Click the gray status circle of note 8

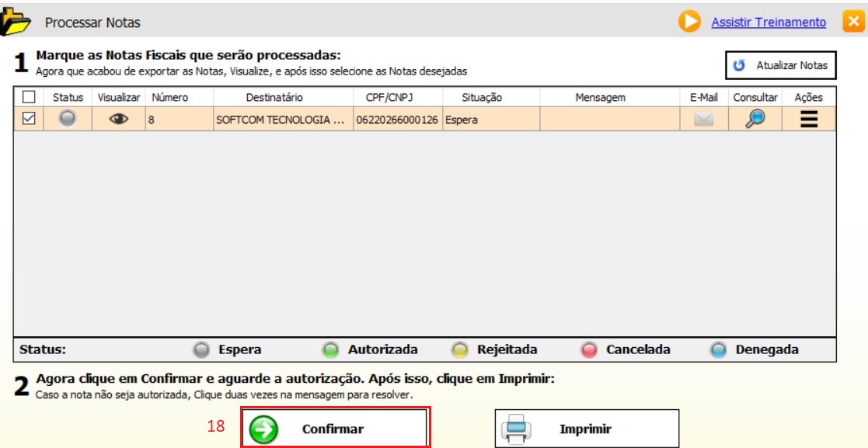click(68, 120)
